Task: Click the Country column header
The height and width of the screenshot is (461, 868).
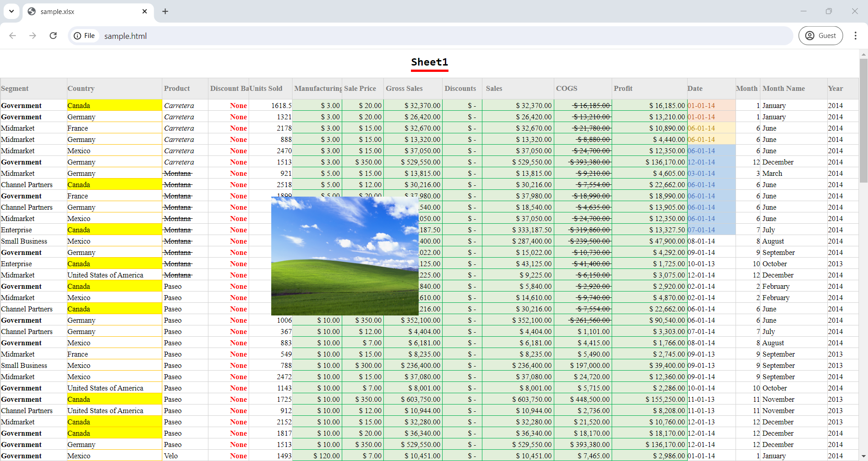Action: pyautogui.click(x=114, y=89)
